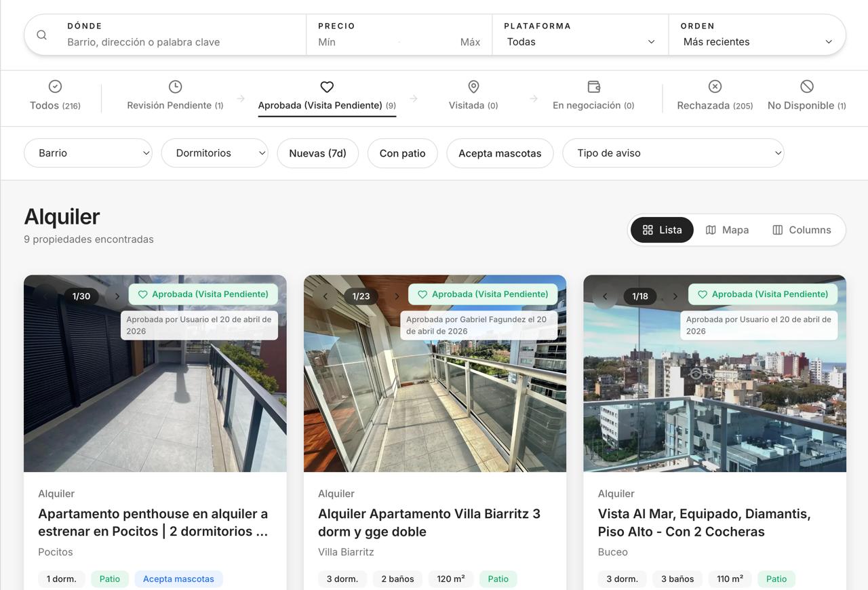868x590 pixels.
Task: Click the prohibited icon above No Disponible
Action: pyautogui.click(x=806, y=86)
